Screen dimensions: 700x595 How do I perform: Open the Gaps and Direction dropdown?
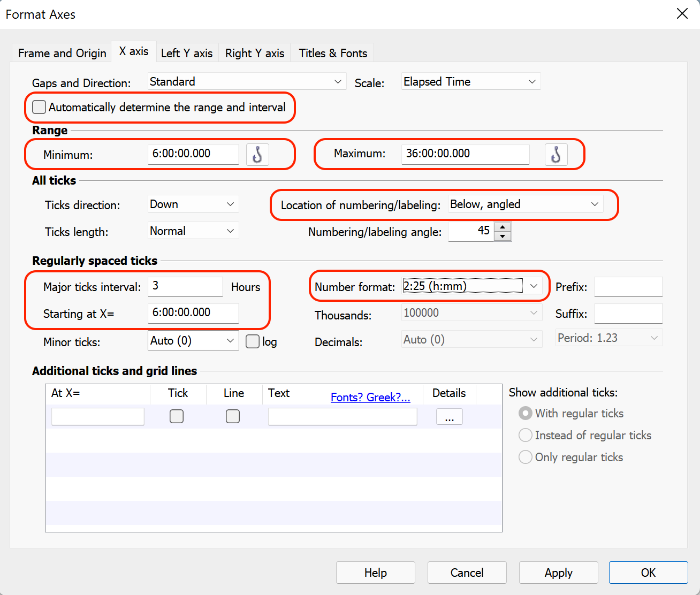click(247, 81)
